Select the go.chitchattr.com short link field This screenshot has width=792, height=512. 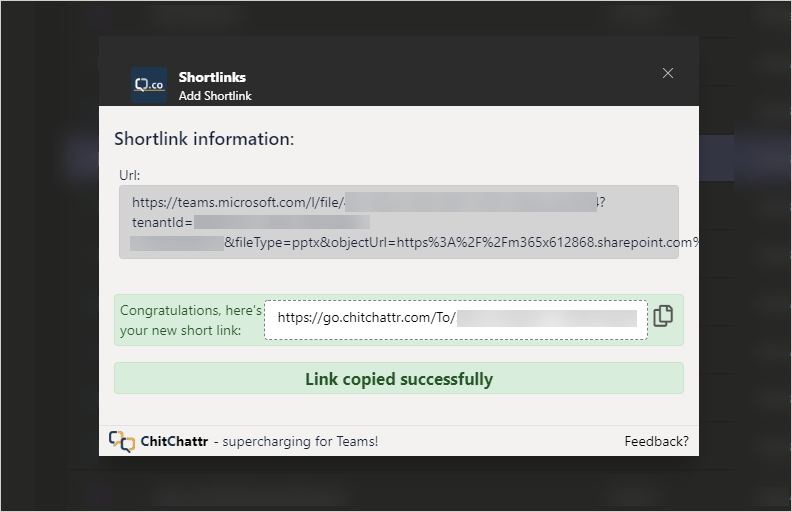click(x=456, y=320)
